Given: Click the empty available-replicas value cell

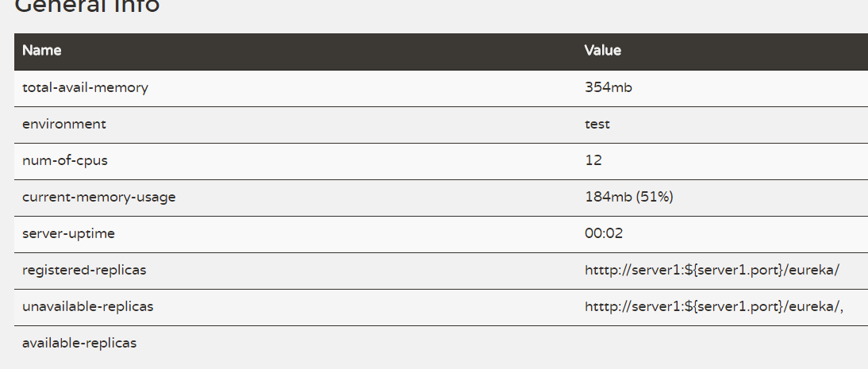Looking at the screenshot, I should tap(714, 344).
